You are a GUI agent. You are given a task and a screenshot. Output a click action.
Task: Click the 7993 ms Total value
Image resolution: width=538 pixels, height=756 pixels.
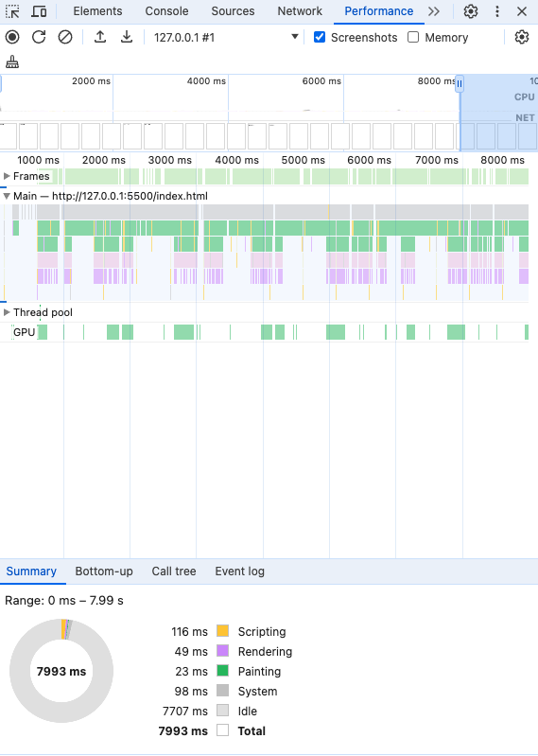pyautogui.click(x=183, y=731)
